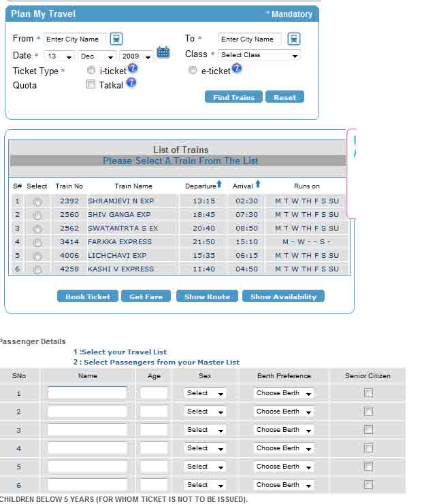Focus the To city name field
Image resolution: width=424 pixels, height=504 pixels.
pyautogui.click(x=250, y=39)
